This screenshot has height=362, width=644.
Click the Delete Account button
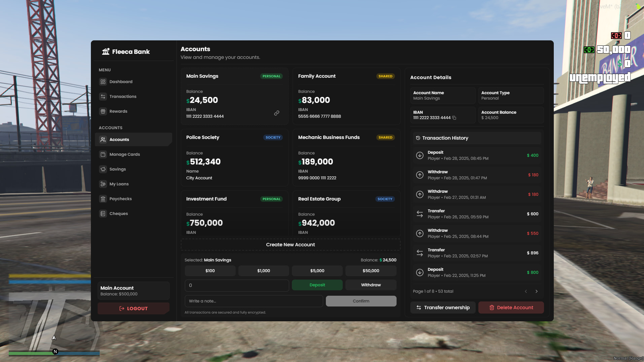pyautogui.click(x=511, y=307)
